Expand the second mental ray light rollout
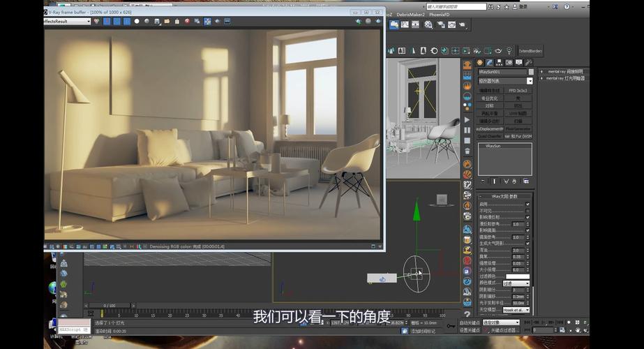 coord(564,77)
